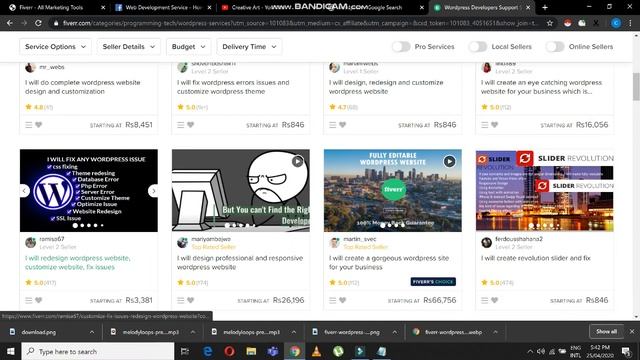This screenshot has height=360, width=640.
Task: Toggle Pro Services filter
Action: coord(401,47)
